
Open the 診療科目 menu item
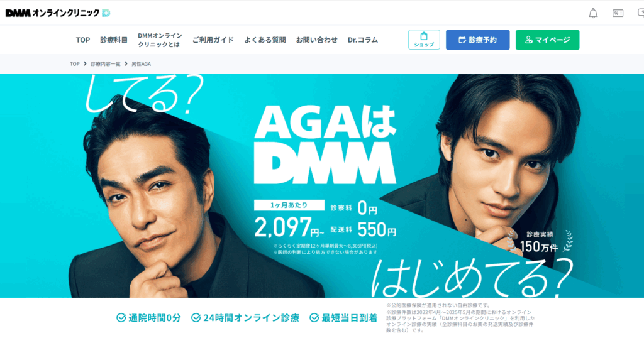coord(114,40)
